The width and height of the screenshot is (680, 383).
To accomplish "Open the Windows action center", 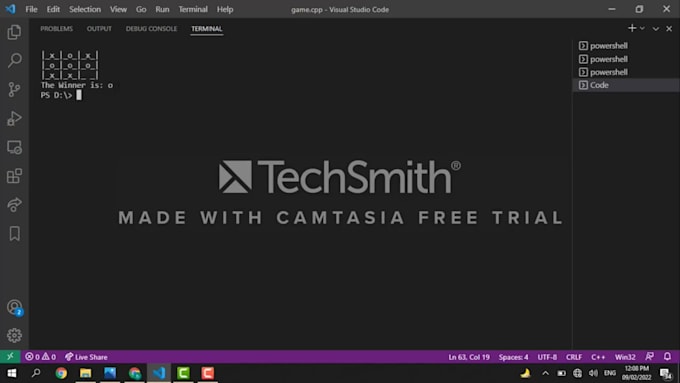I will (x=666, y=373).
